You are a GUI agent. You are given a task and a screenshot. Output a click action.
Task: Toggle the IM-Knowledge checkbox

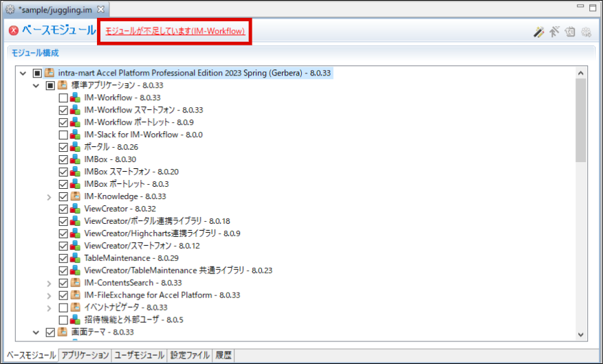[x=63, y=196]
